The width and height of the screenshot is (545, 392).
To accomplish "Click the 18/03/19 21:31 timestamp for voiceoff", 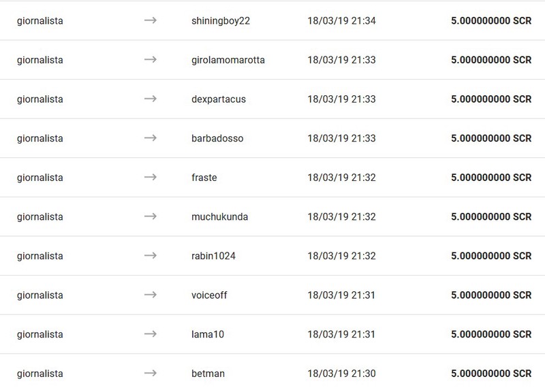I will click(x=341, y=295).
